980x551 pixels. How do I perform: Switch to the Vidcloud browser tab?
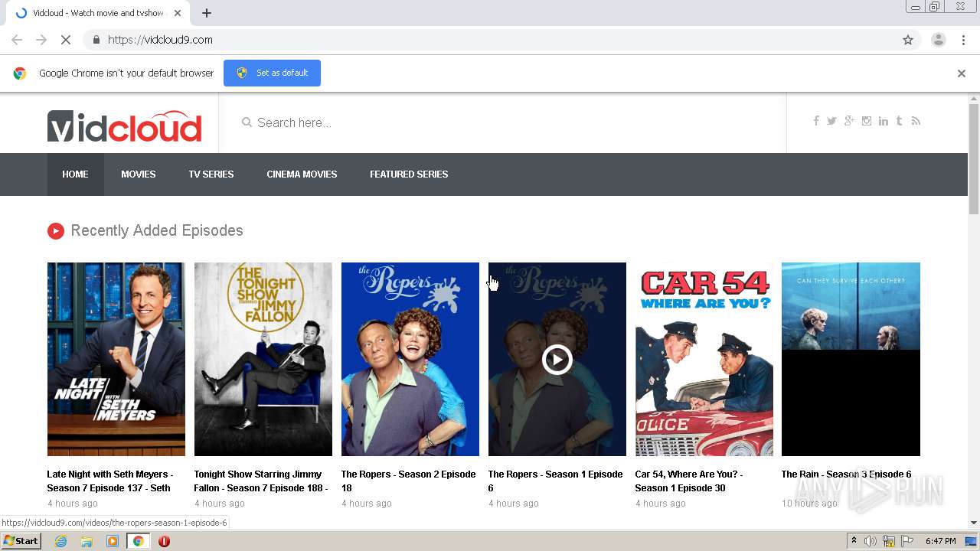(98, 13)
